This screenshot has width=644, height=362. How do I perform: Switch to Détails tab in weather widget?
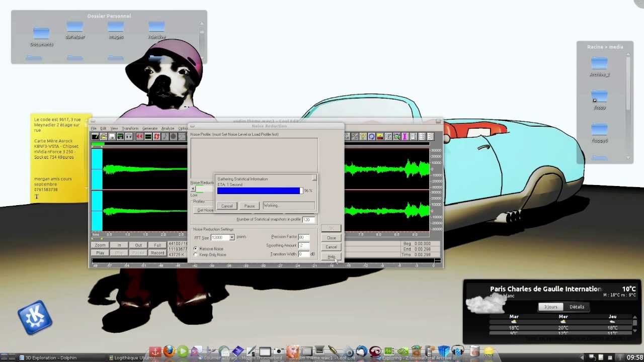(x=577, y=307)
